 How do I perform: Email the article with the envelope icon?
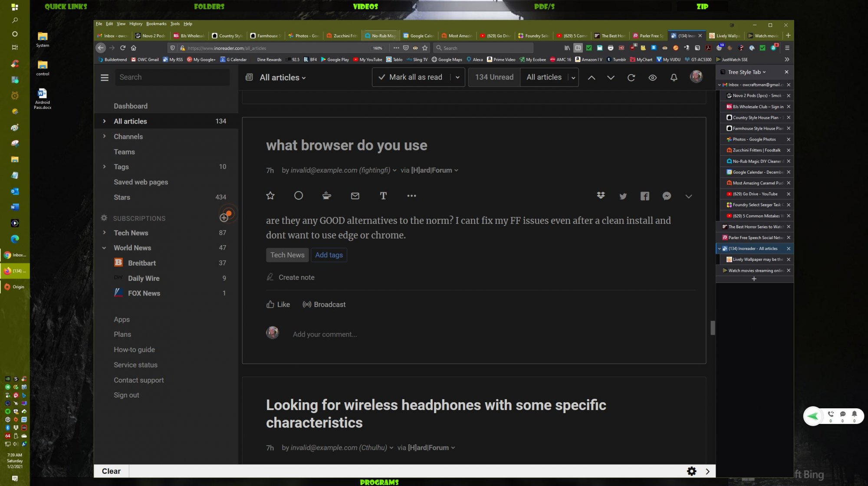[x=355, y=196]
